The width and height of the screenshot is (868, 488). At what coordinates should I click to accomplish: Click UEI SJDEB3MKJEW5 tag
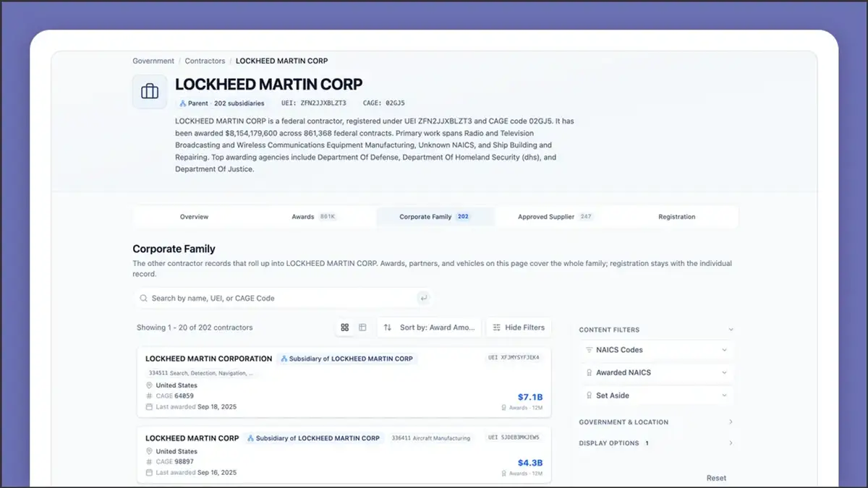[514, 437]
